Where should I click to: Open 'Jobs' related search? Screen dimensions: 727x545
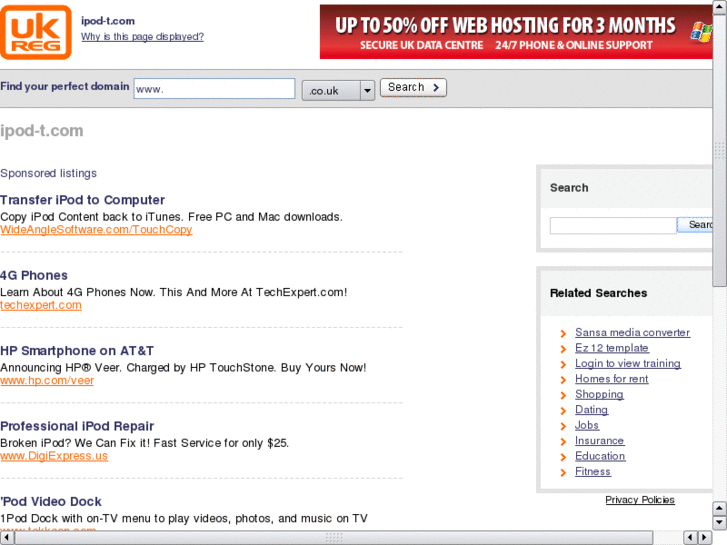click(x=587, y=425)
